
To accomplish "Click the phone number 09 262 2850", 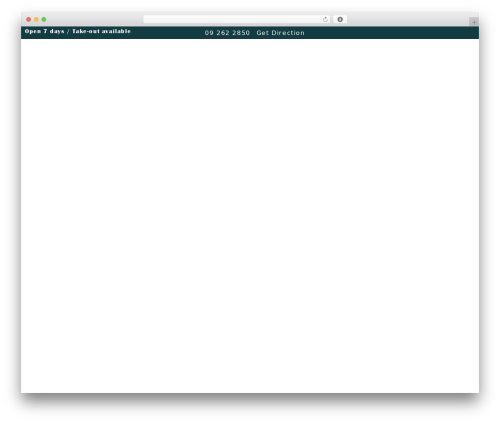I will (x=227, y=33).
